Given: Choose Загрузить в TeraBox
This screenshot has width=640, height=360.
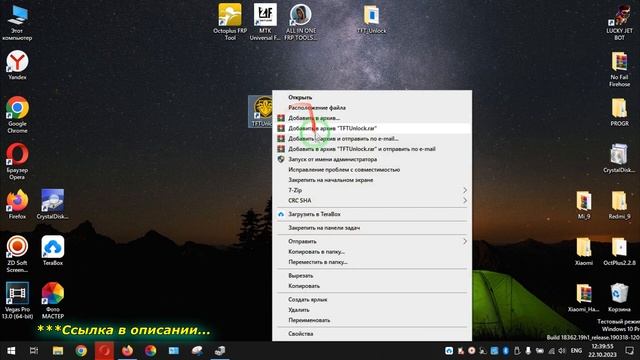Looking at the screenshot, I should [372, 214].
